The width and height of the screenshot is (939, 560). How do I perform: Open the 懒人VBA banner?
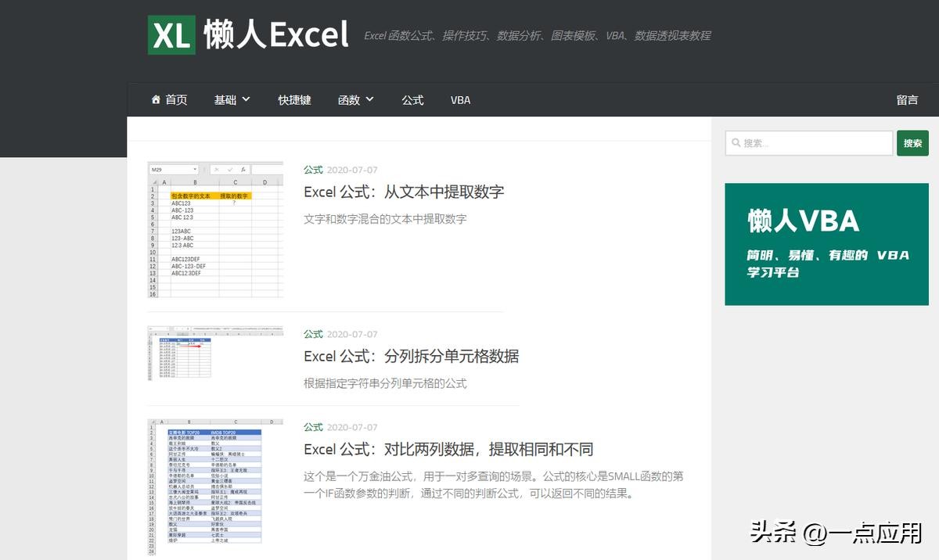[826, 244]
